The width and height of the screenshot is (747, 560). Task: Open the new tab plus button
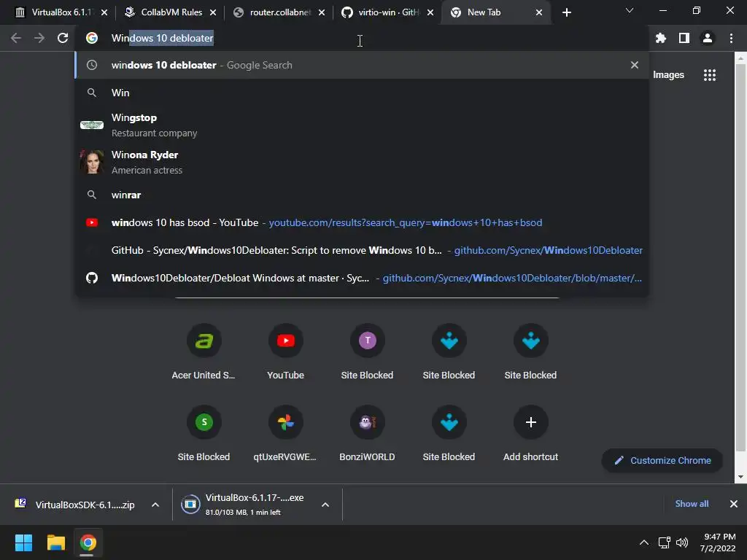(x=566, y=12)
